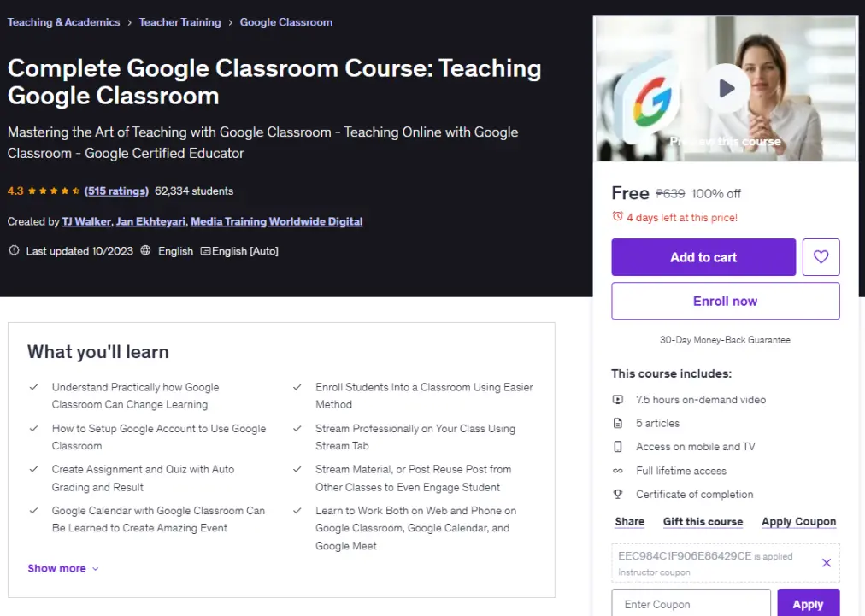Click the This course includes heading
This screenshot has height=616, width=865.
(x=671, y=374)
